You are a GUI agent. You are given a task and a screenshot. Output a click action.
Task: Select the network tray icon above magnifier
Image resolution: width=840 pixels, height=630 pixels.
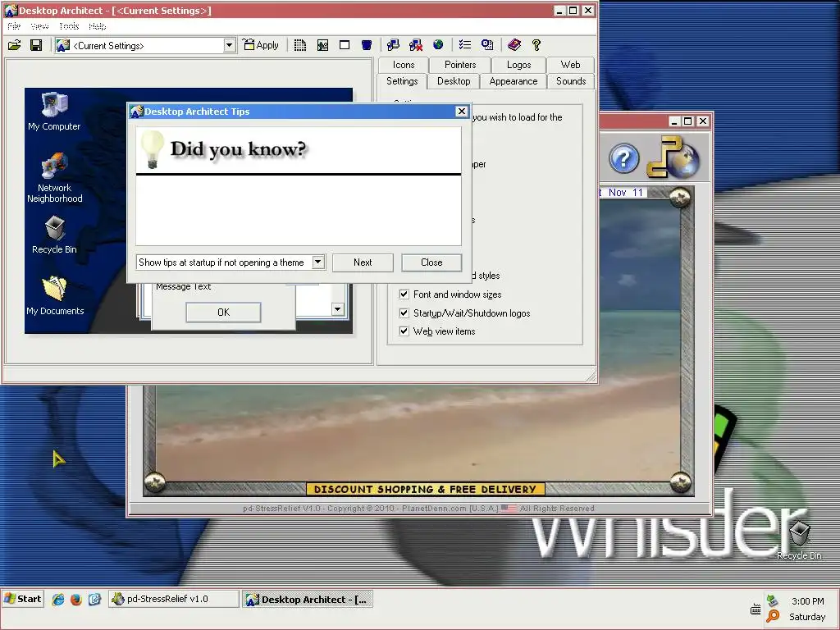772,600
